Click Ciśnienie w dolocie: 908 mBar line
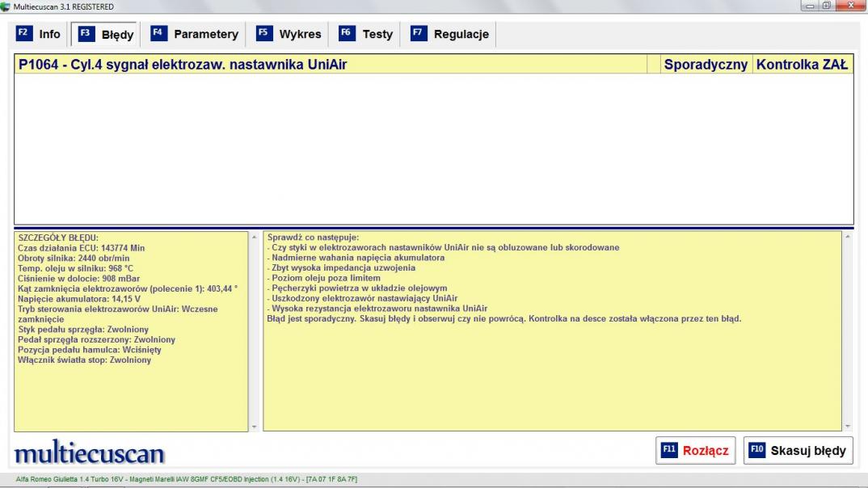This screenshot has height=488, width=868. pos(78,278)
